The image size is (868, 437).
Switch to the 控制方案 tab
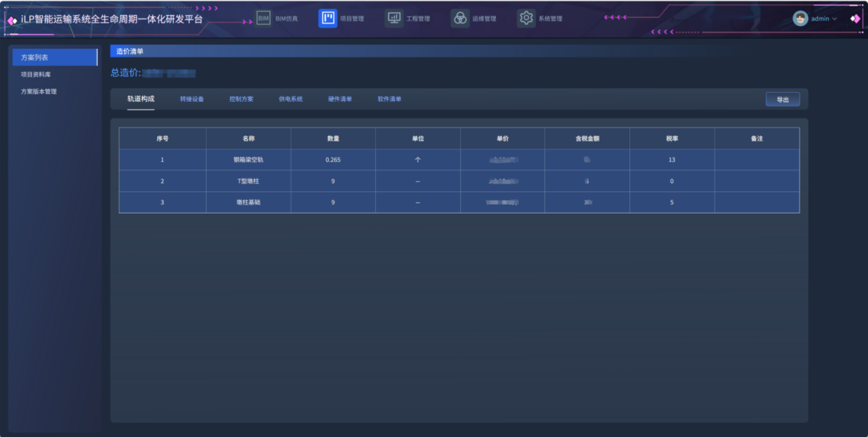[241, 99]
